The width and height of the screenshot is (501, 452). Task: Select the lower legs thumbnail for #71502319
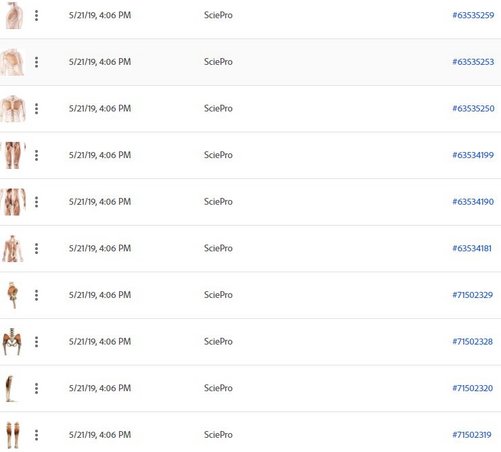pyautogui.click(x=13, y=435)
